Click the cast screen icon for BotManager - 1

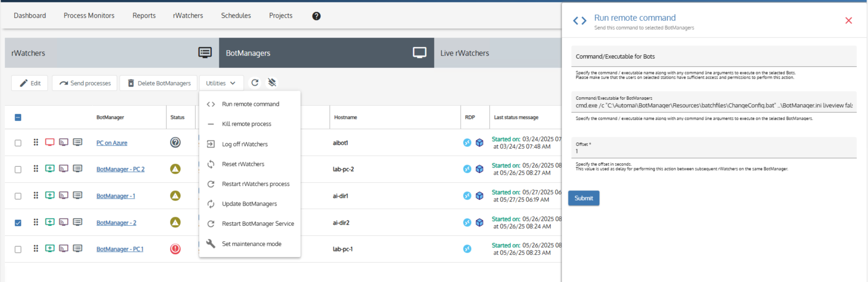[63, 195]
